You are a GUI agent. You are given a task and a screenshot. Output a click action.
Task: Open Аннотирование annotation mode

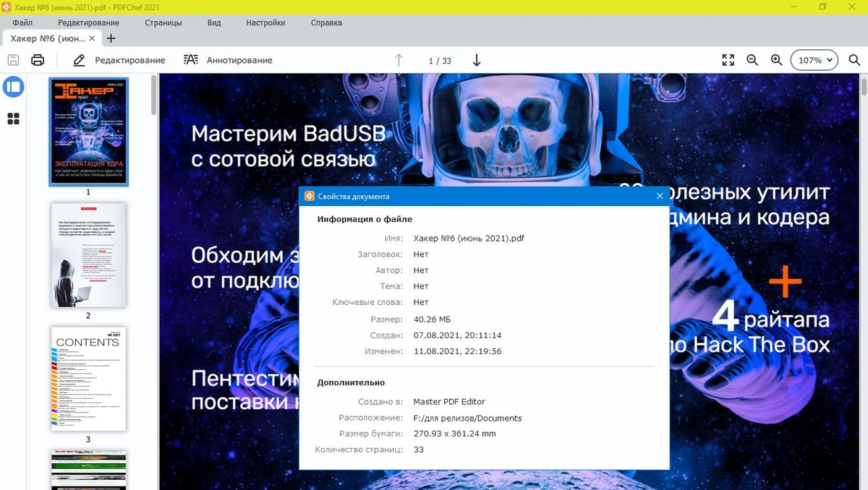click(228, 60)
